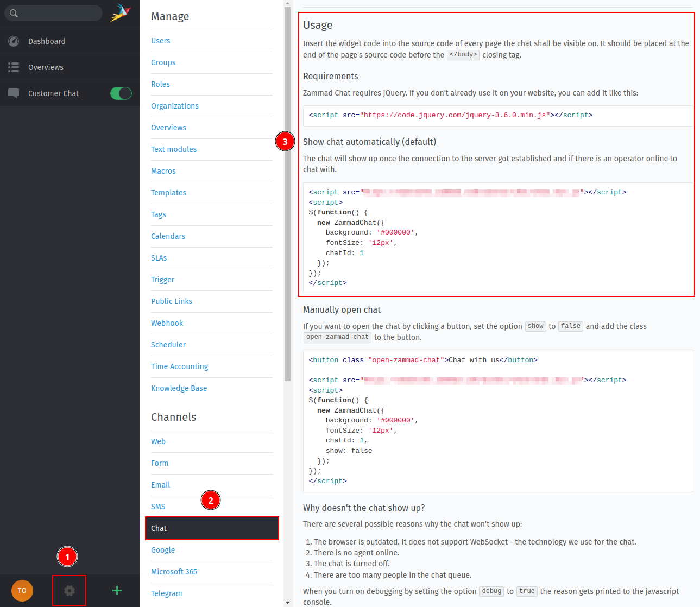Click the green plus new ticket icon

tap(117, 590)
